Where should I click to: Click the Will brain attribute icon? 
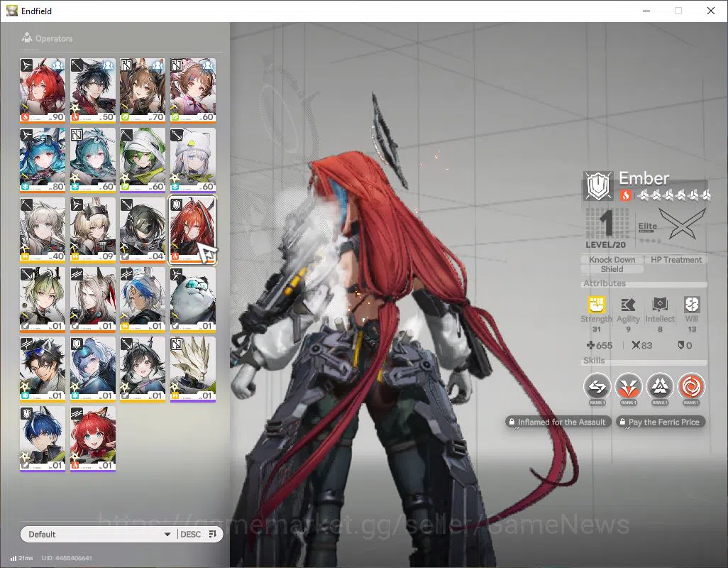tap(691, 305)
